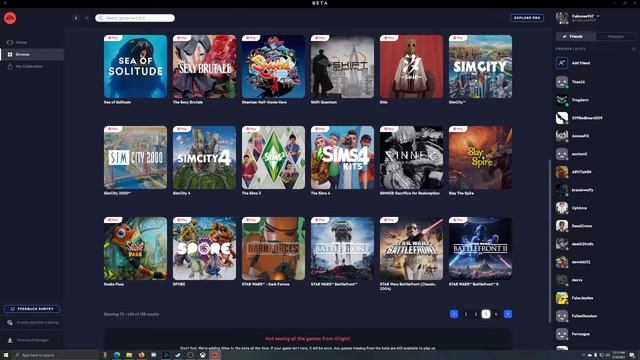The image size is (640, 360).
Task: Go to the next results page
Action: 508,314
